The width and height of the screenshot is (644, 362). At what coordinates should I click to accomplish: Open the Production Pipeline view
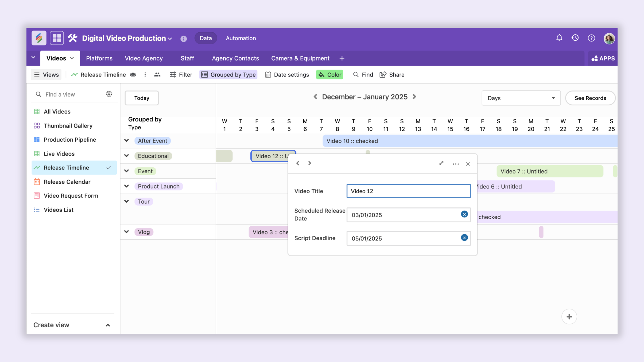pyautogui.click(x=74, y=140)
